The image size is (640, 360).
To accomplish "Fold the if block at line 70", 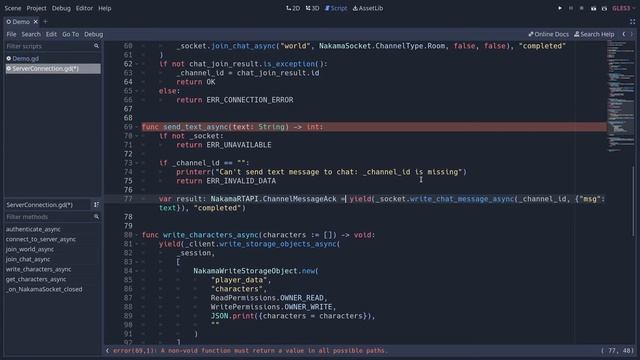I will (137, 136).
